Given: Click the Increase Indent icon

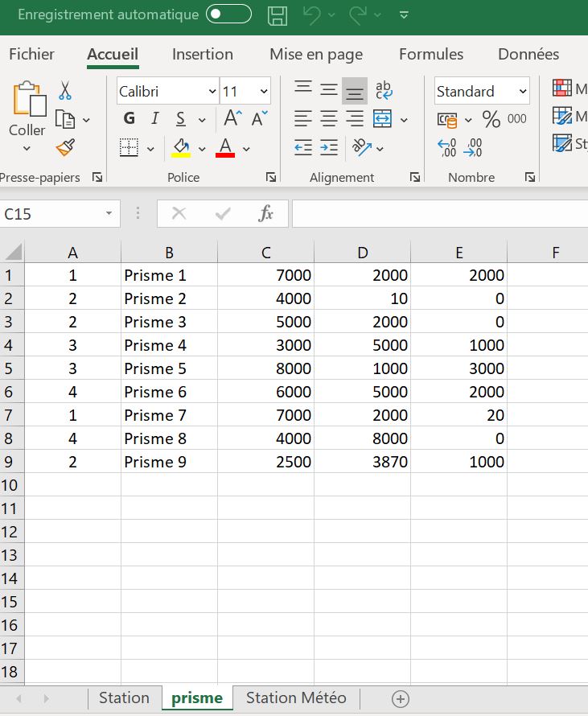Looking at the screenshot, I should coord(329,147).
